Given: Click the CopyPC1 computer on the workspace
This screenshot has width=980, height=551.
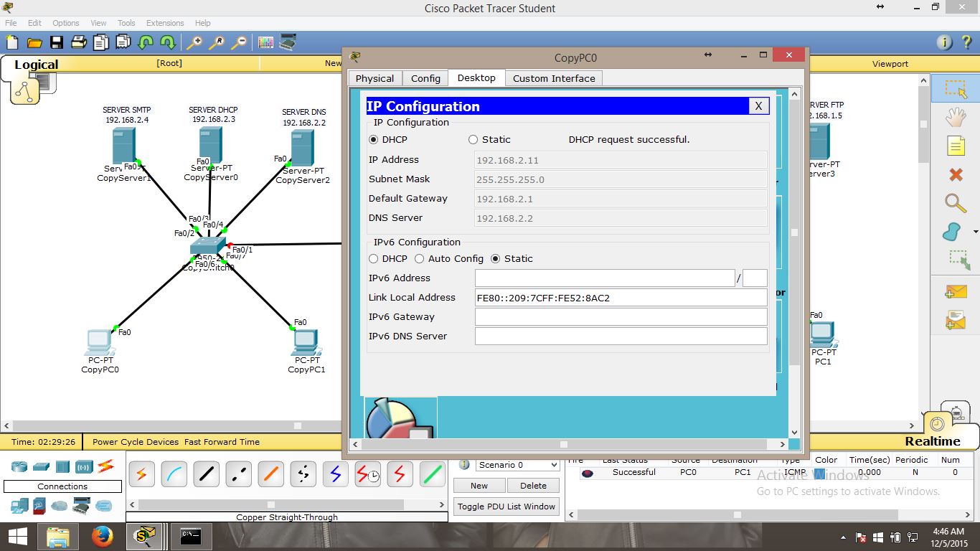Looking at the screenshot, I should 306,342.
